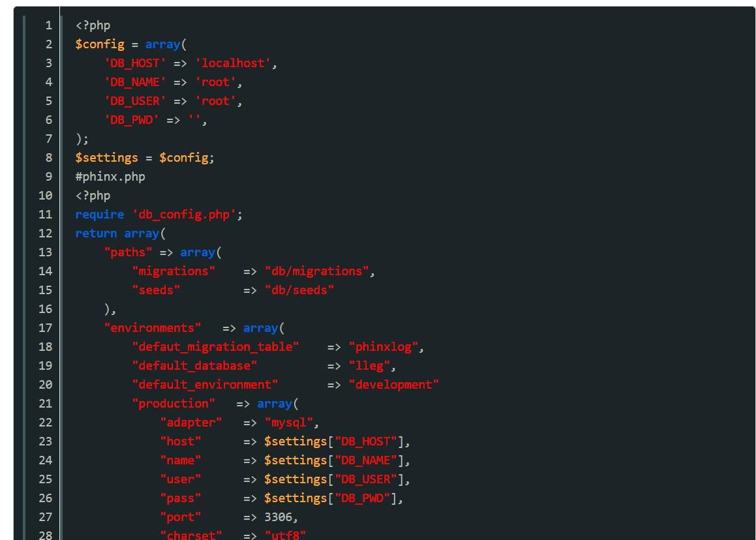Click the 'DB_PWD' key on line 6
This screenshot has height=540, width=756.
[132, 120]
